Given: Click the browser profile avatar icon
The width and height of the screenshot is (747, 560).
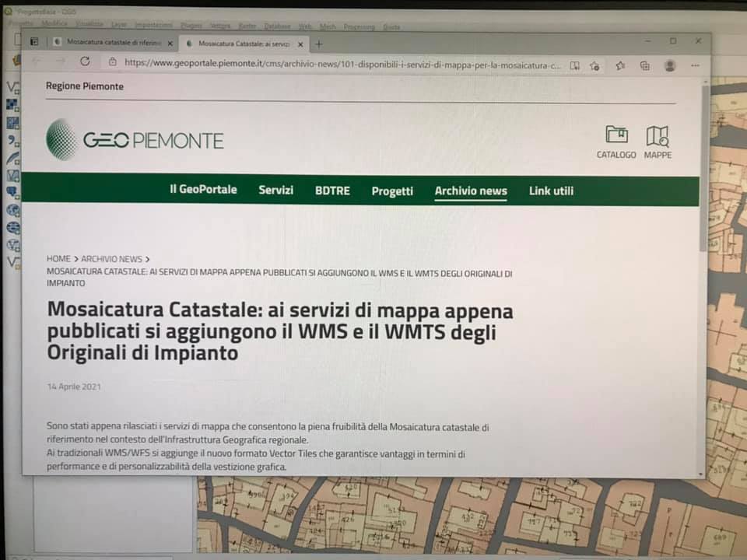Looking at the screenshot, I should click(670, 65).
